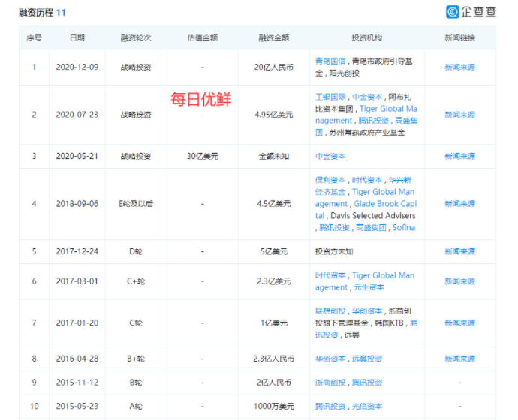
Task: Open 元生资本 investor link
Action: (369, 287)
